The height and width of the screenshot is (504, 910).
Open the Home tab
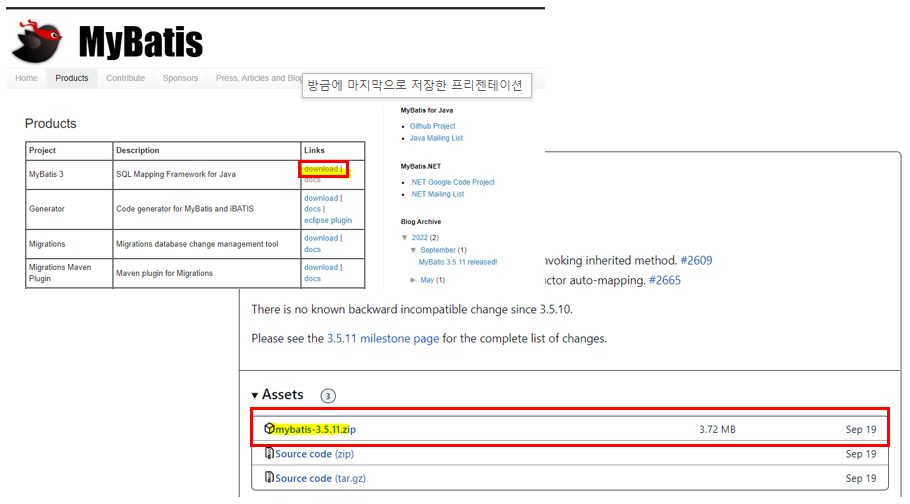(x=26, y=78)
